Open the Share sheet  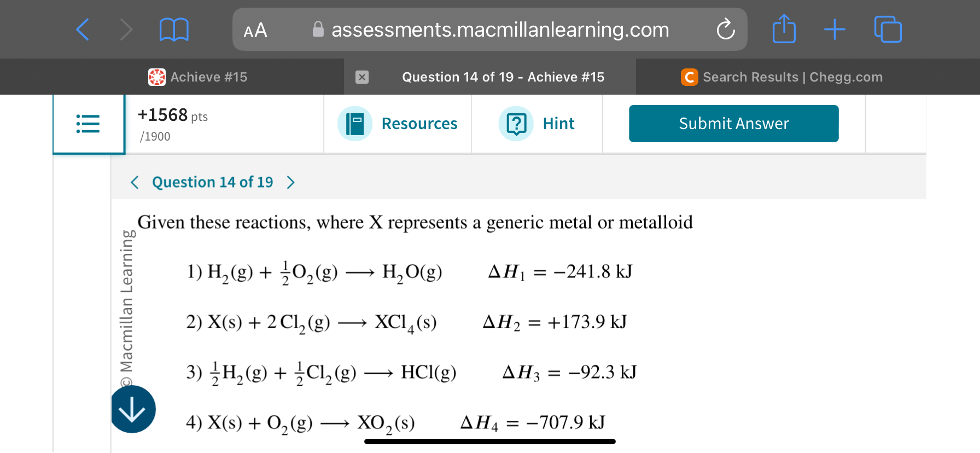(784, 30)
